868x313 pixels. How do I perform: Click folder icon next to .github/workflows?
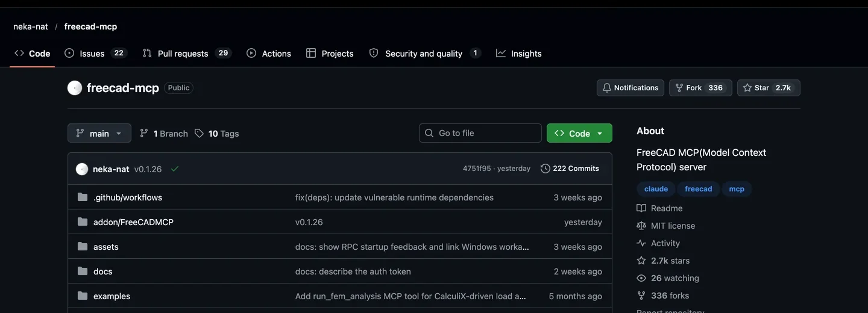click(83, 197)
